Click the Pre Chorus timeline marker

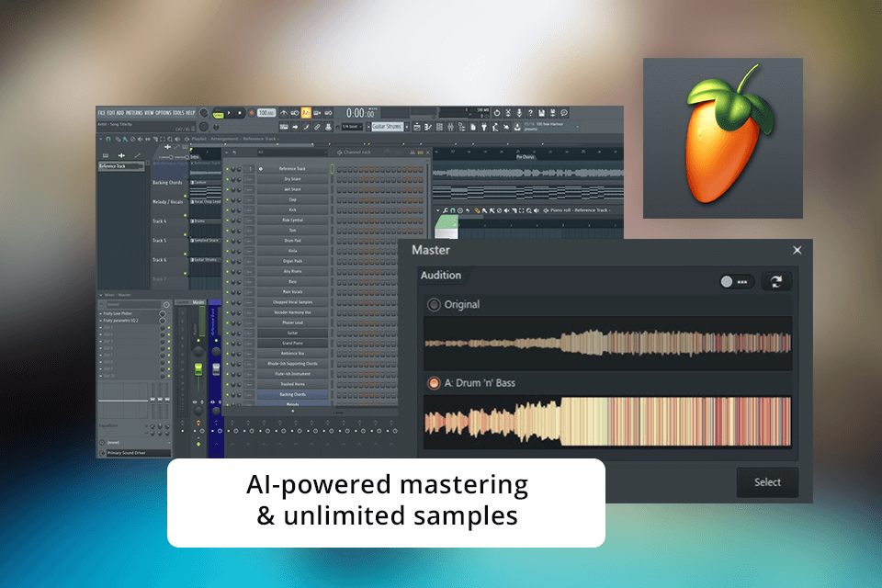[525, 157]
